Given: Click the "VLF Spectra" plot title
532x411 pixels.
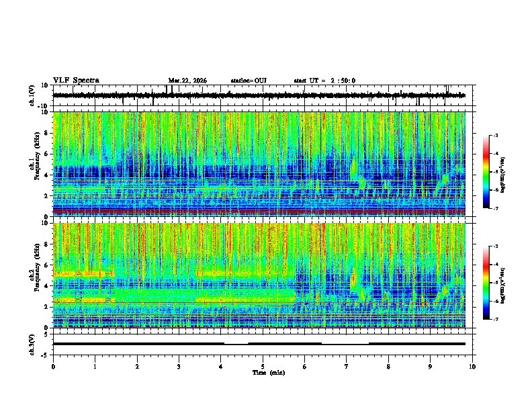Looking at the screenshot, I should tap(76, 81).
